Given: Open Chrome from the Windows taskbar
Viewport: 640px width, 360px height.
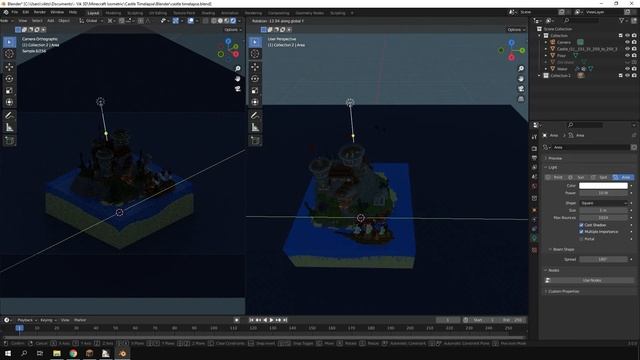Looking at the screenshot, I should coord(73,353).
